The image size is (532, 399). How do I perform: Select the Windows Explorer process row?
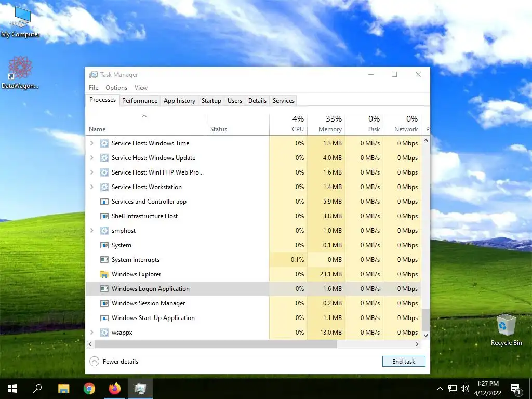[254, 274]
